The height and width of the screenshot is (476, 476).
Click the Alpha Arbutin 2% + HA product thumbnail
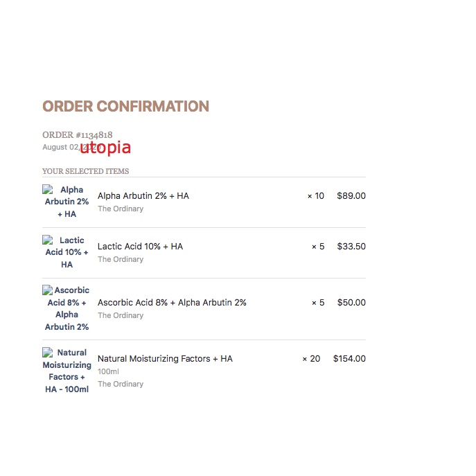(x=67, y=202)
